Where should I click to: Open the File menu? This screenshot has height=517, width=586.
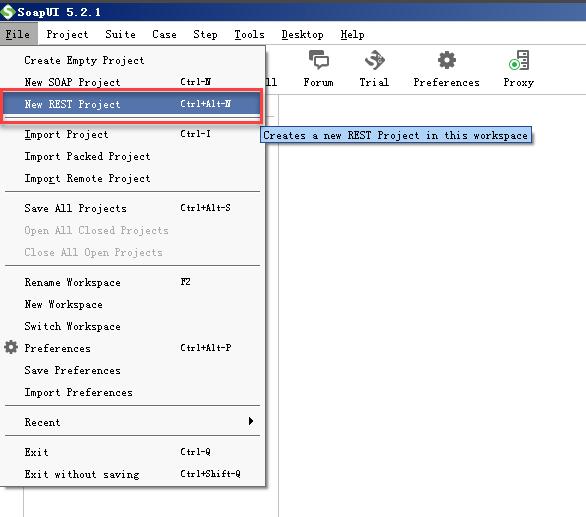pyautogui.click(x=18, y=34)
